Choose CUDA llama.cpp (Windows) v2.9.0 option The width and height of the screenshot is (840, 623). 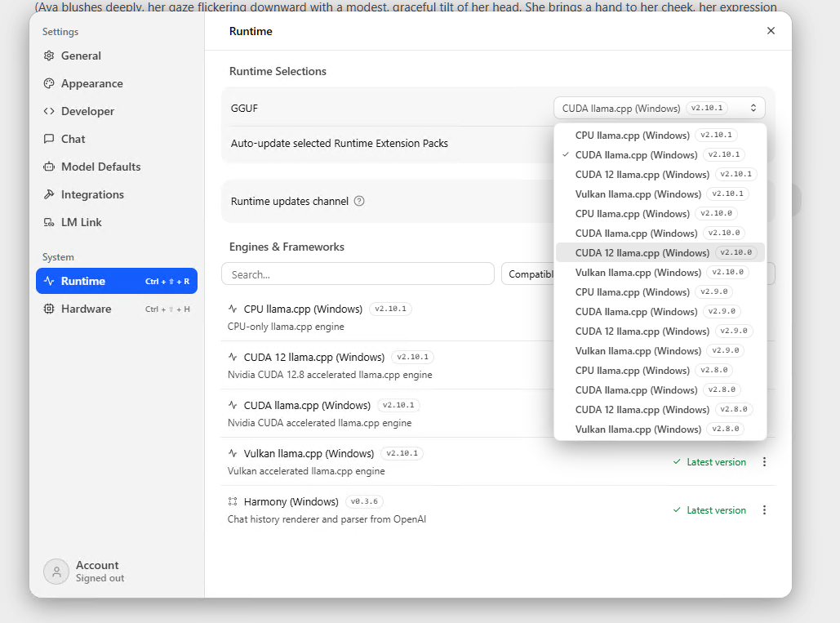(660, 312)
